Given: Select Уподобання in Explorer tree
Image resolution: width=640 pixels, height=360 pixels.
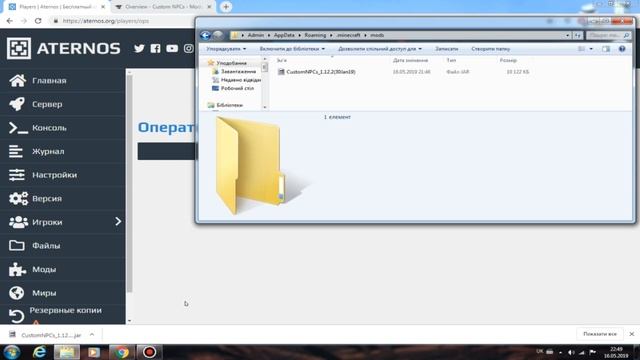Looking at the screenshot, I should [231, 63].
